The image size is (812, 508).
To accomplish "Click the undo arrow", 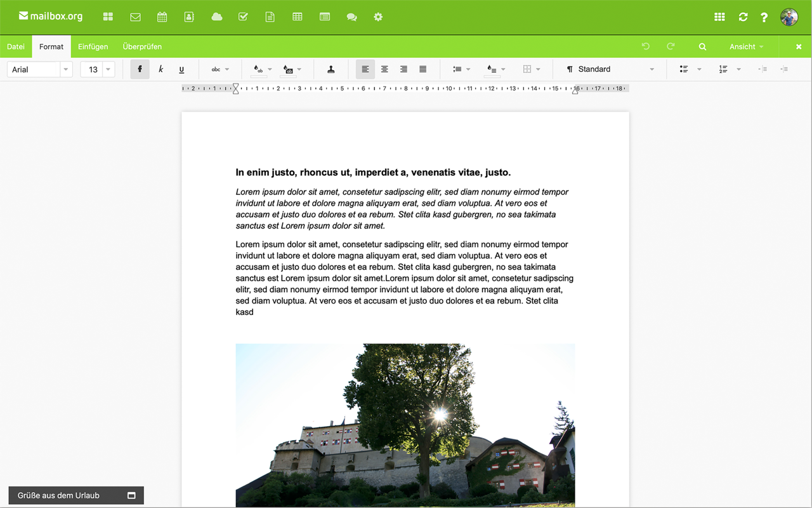I will click(646, 46).
